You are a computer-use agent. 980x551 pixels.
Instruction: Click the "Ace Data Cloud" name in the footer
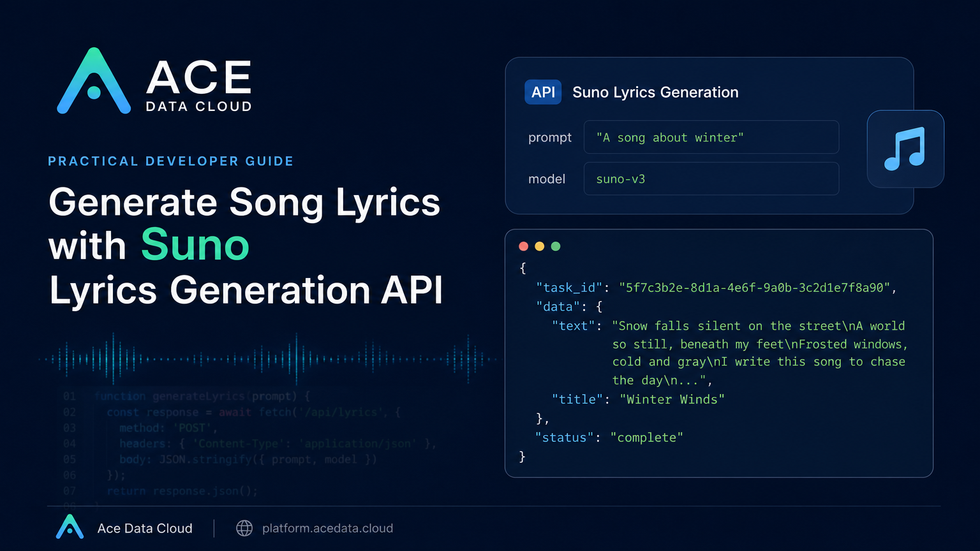pyautogui.click(x=145, y=528)
